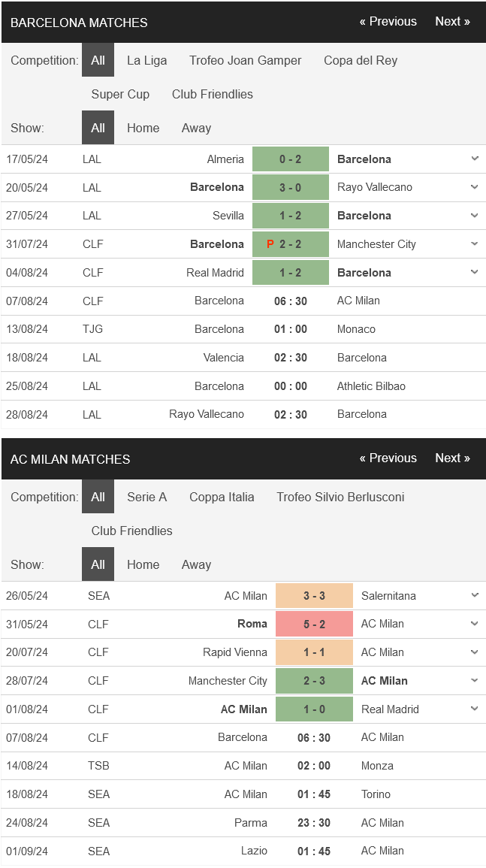Viewport: 486px width, 868px height.
Task: Show only AC Milan Home matches
Action: point(143,565)
